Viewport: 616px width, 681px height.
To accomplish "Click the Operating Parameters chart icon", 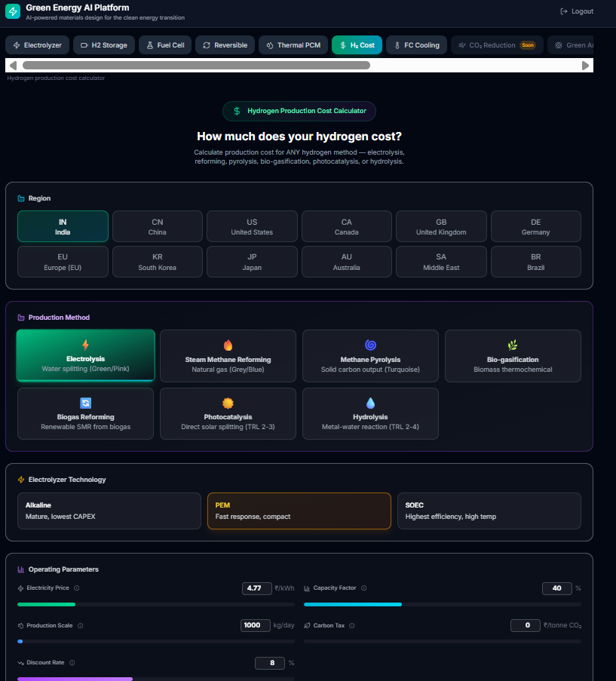I will pos(21,569).
